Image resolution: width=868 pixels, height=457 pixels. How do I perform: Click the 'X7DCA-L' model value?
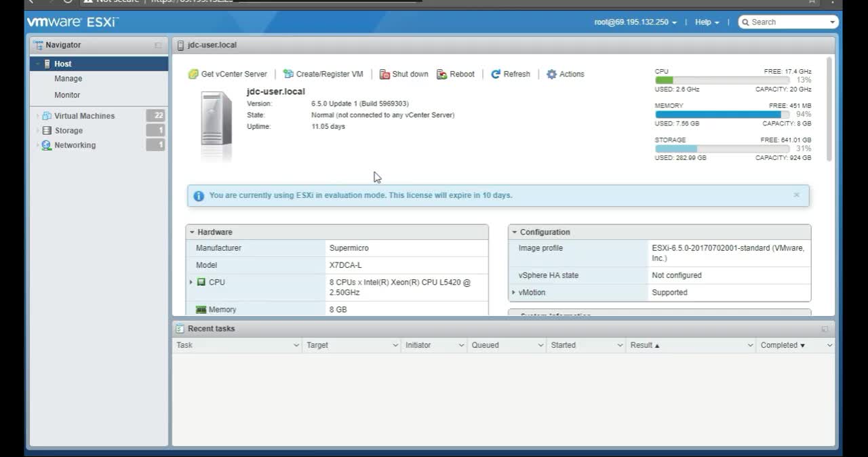click(345, 265)
